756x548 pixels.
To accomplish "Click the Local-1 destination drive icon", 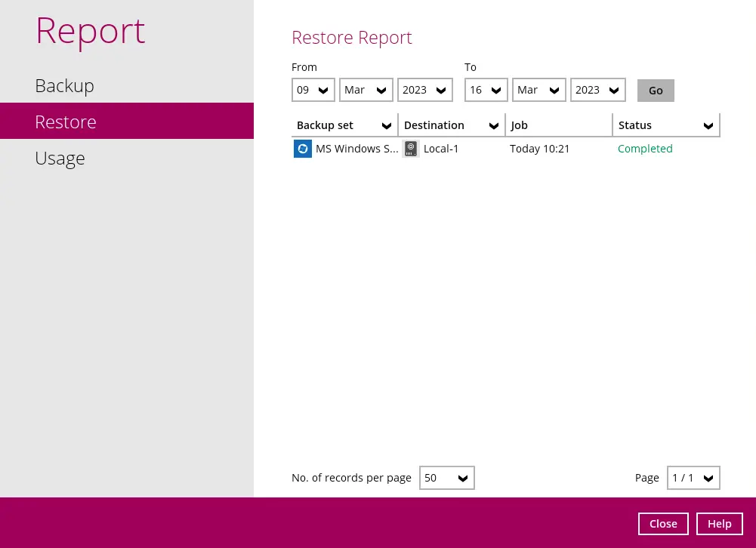I will (411, 149).
